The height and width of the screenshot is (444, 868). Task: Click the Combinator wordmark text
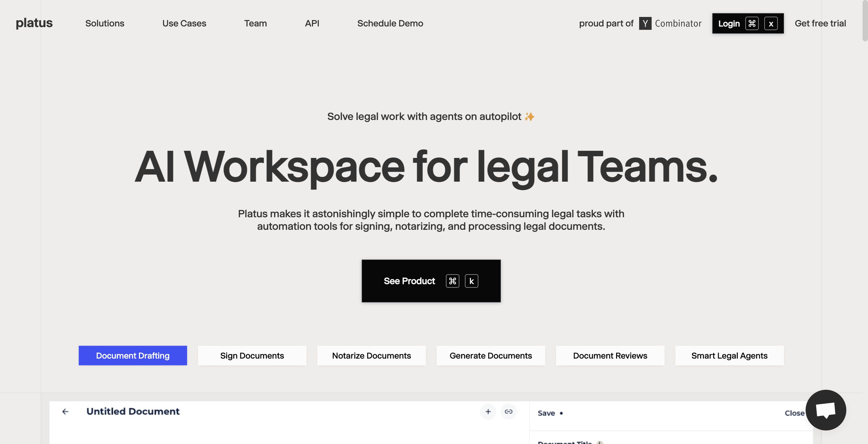pos(678,23)
